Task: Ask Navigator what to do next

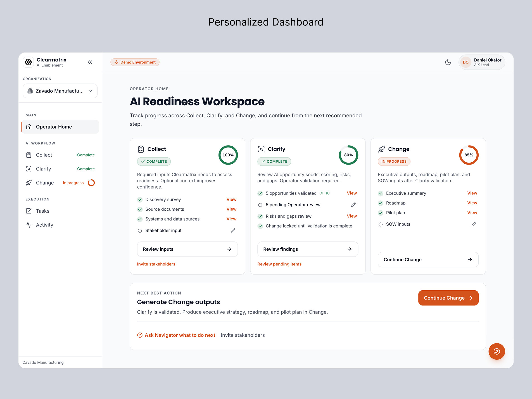Action: pyautogui.click(x=176, y=335)
